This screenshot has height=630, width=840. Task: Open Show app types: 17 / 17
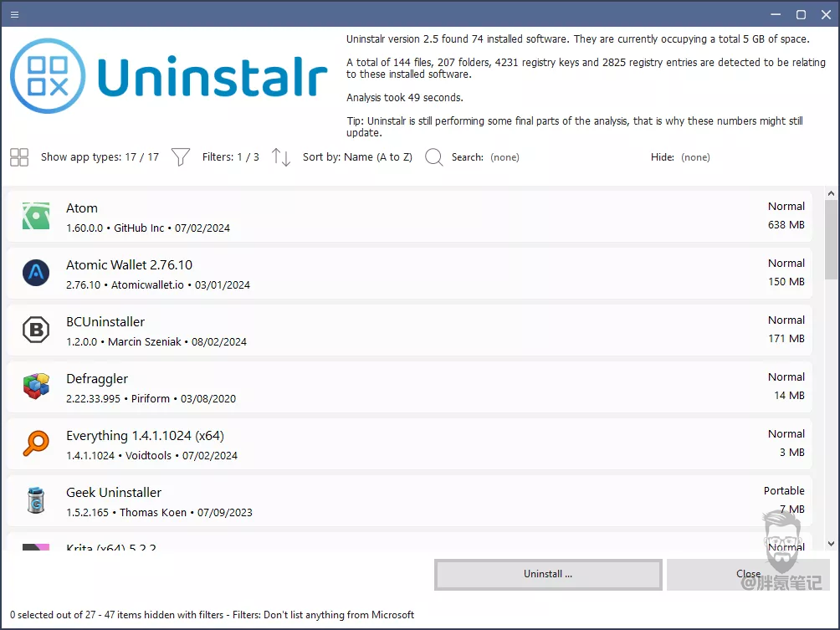click(100, 157)
